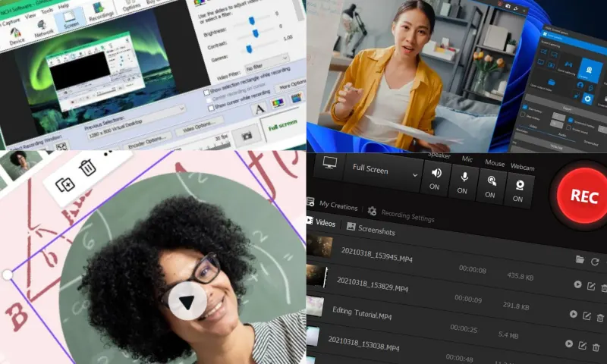Open Recording Settings
The width and height of the screenshot is (607, 364).
(401, 214)
